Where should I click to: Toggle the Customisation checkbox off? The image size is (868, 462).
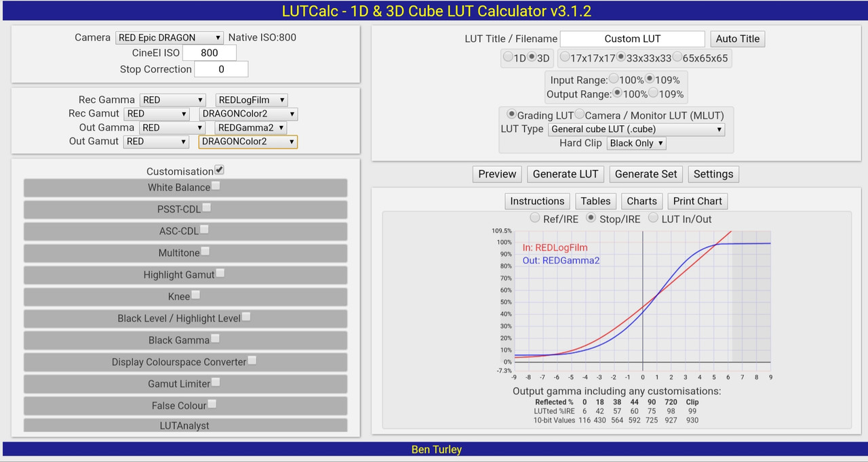(x=220, y=170)
